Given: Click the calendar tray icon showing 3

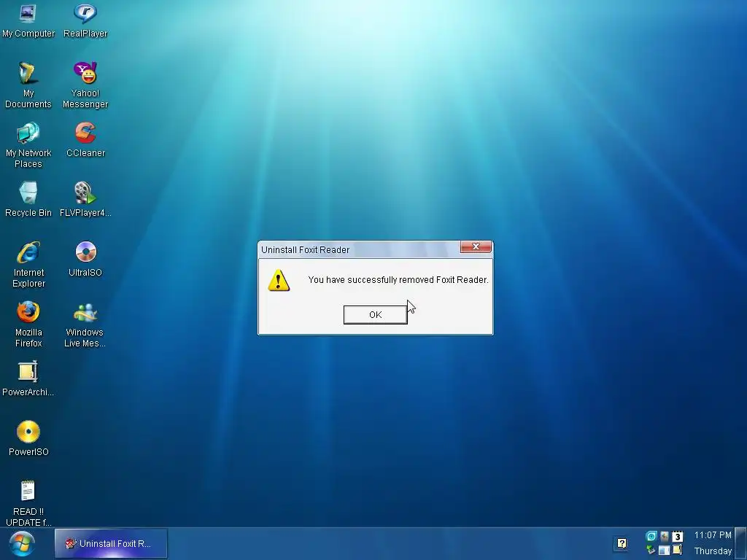Looking at the screenshot, I should (677, 537).
